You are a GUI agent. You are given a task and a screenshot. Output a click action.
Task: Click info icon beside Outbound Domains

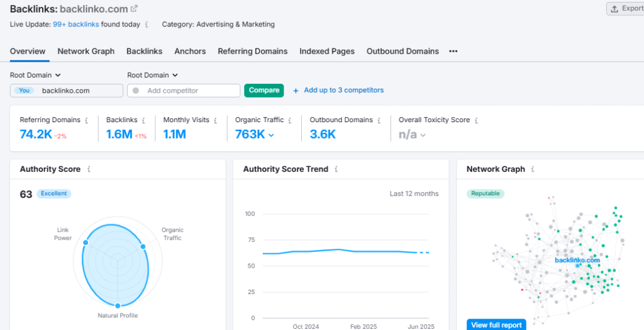[x=379, y=120]
